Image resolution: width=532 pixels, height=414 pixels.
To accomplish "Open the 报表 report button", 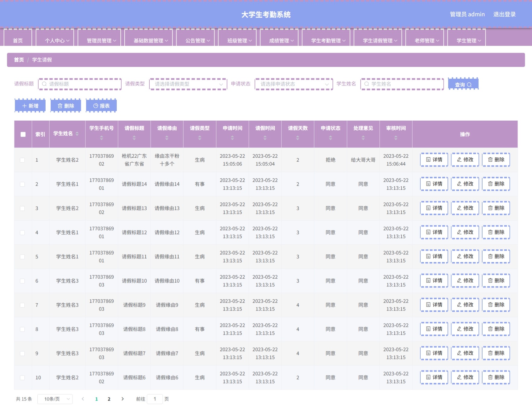I will pos(101,106).
